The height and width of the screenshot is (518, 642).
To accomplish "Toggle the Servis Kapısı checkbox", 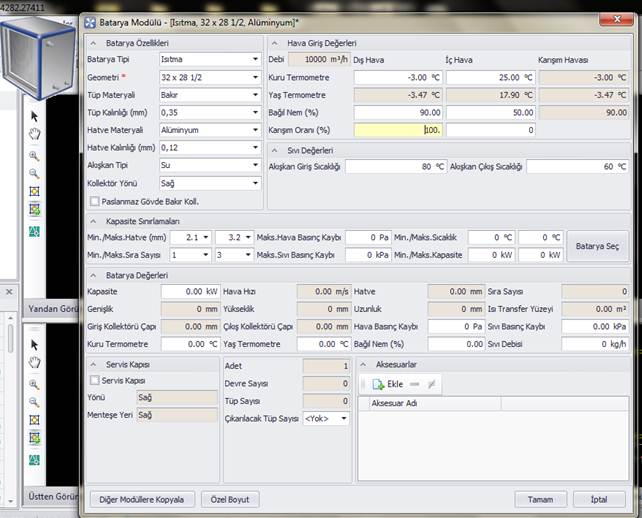I will (95, 381).
